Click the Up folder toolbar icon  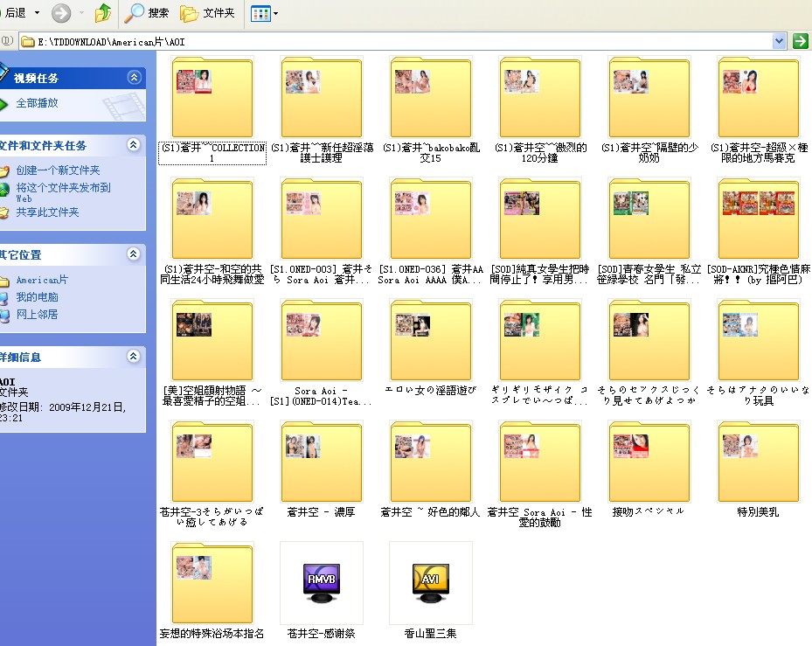click(103, 13)
